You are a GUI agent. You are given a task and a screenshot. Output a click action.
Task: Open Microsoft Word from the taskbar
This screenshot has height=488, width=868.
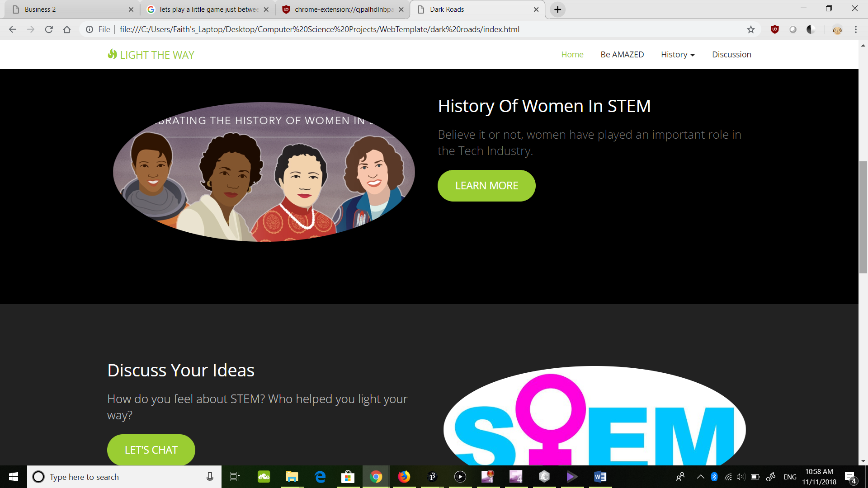point(600,477)
